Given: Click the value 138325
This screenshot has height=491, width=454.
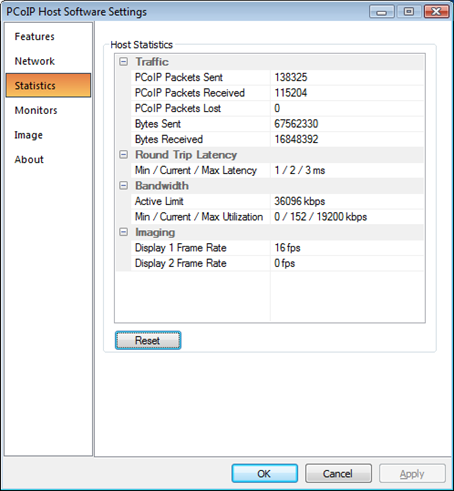Looking at the screenshot, I should click(291, 77).
